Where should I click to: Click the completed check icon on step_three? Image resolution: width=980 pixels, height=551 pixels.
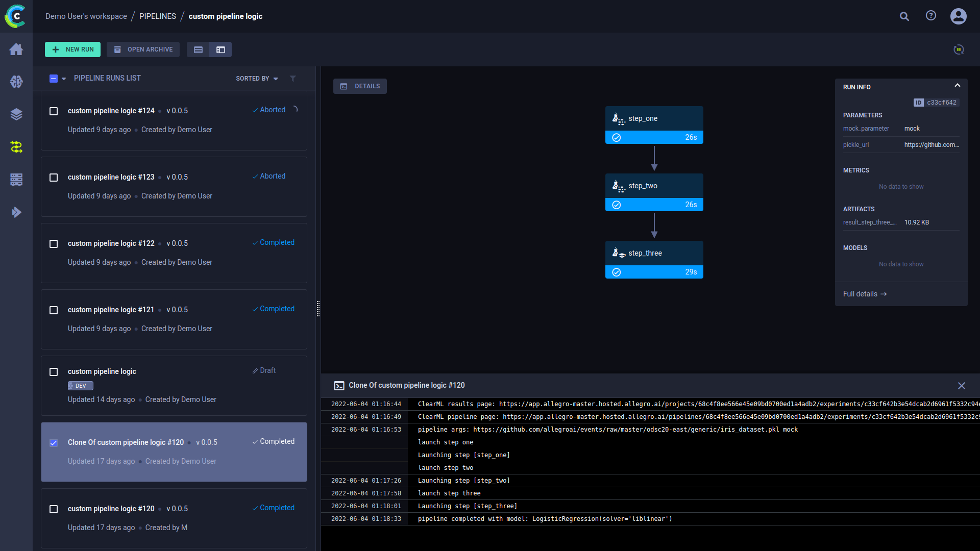617,272
